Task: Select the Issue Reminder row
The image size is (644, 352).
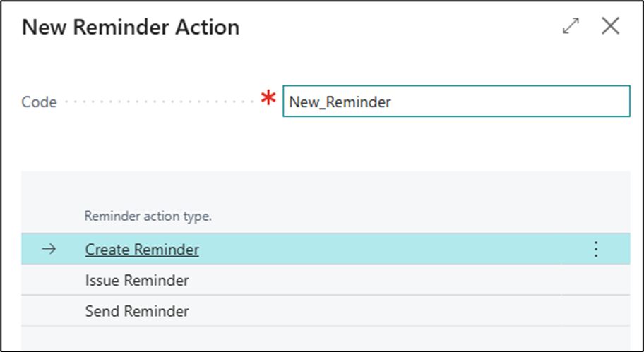Action: click(x=137, y=281)
